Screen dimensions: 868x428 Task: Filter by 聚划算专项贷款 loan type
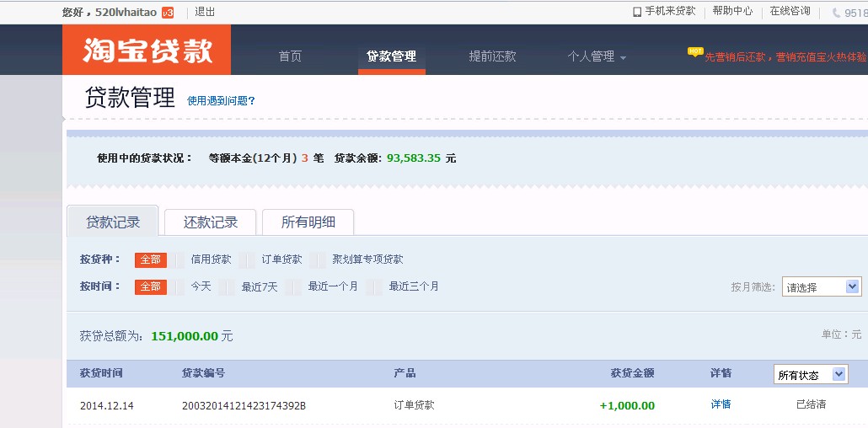pyautogui.click(x=367, y=259)
